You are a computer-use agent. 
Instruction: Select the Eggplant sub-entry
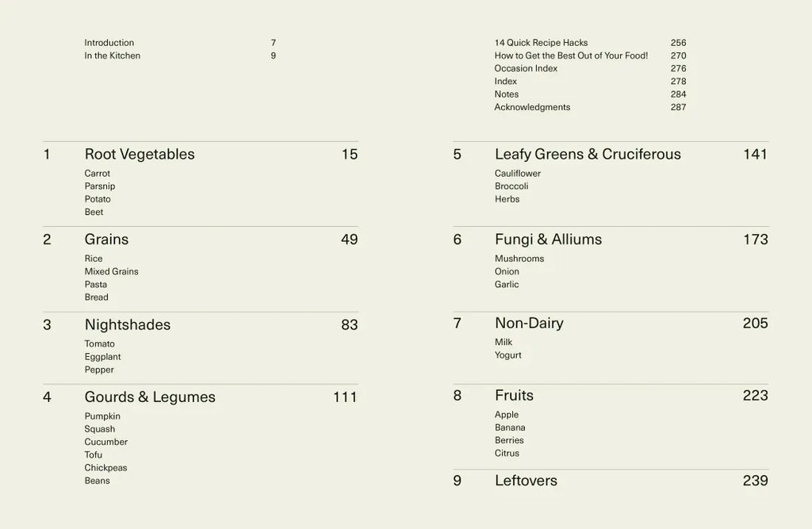(103, 357)
